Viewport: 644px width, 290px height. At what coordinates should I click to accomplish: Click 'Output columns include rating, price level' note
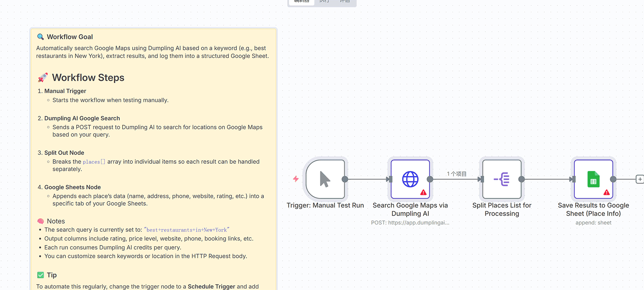pyautogui.click(x=149, y=239)
